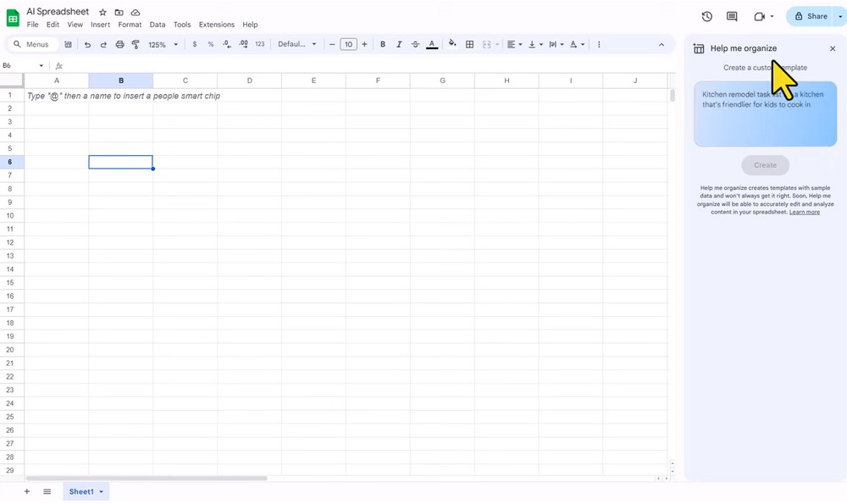Click the Share button
Viewport: 847px width, 504px height.
point(811,16)
